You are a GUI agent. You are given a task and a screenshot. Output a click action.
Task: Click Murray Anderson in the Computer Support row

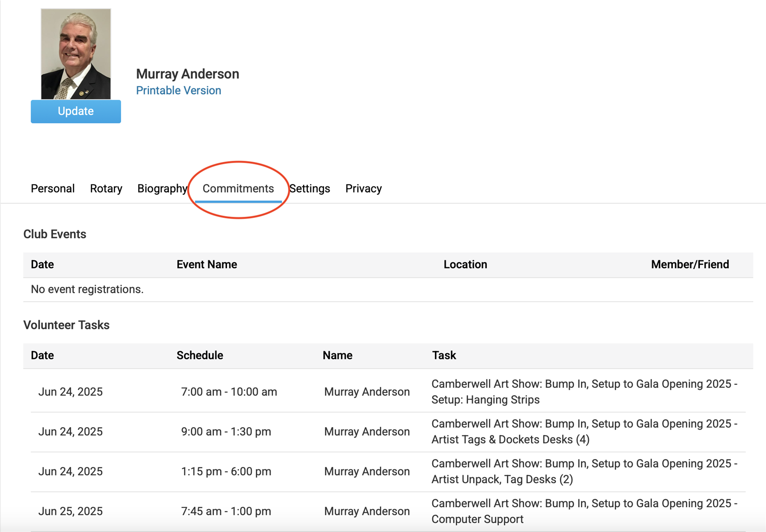tap(367, 511)
